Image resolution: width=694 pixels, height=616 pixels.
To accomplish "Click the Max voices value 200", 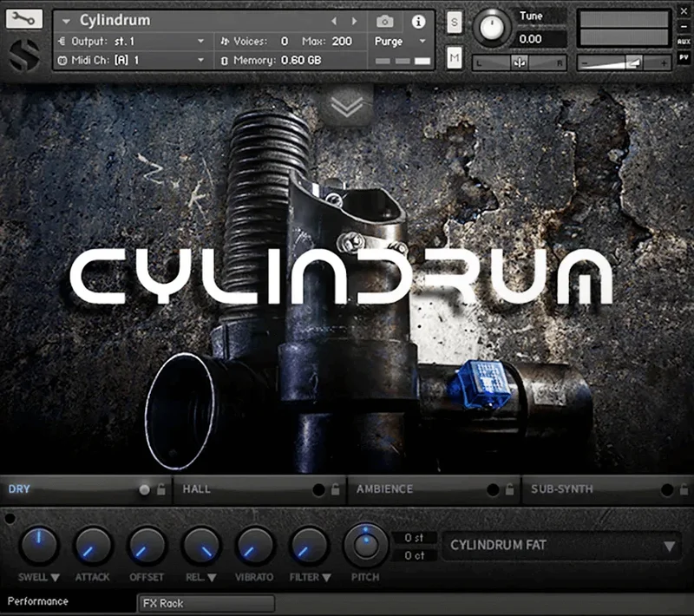I will click(x=342, y=41).
